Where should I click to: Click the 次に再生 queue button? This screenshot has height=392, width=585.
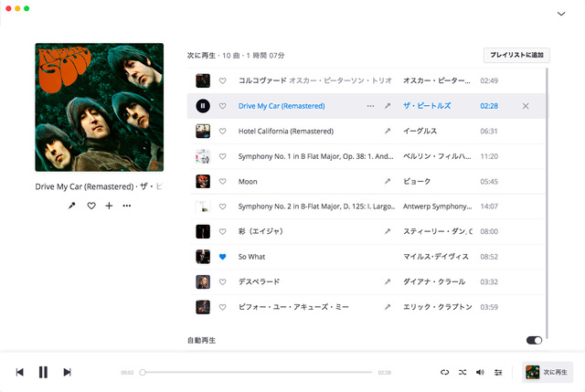pos(547,372)
